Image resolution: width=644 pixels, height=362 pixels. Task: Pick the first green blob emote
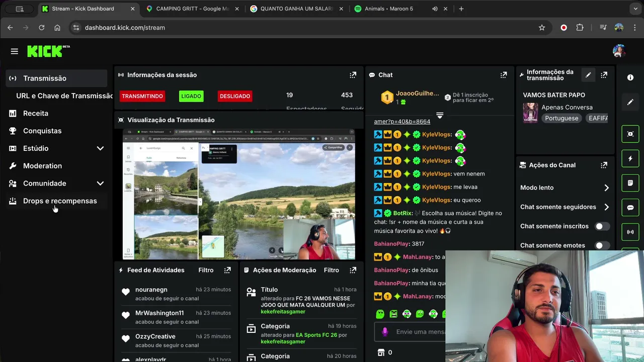tap(380, 314)
